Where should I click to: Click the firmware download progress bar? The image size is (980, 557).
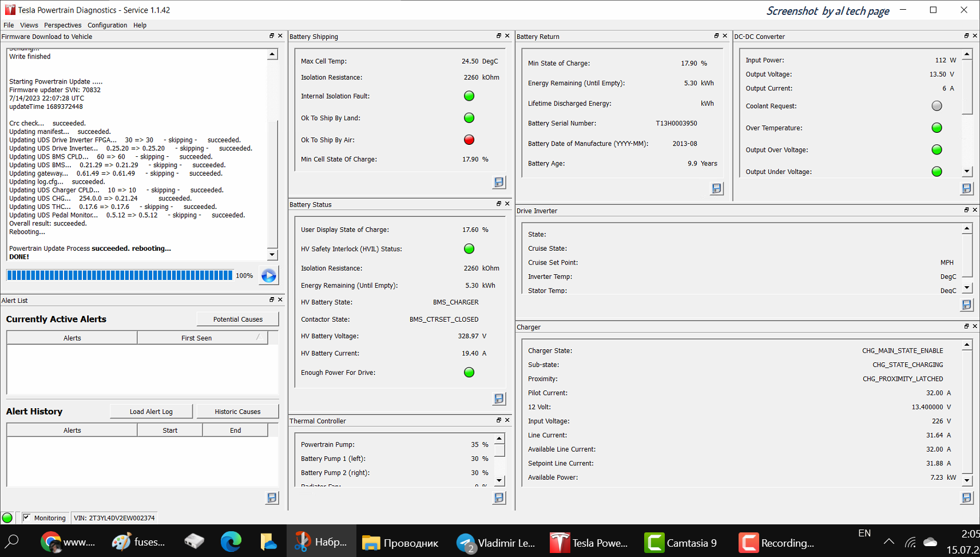pyautogui.click(x=120, y=275)
